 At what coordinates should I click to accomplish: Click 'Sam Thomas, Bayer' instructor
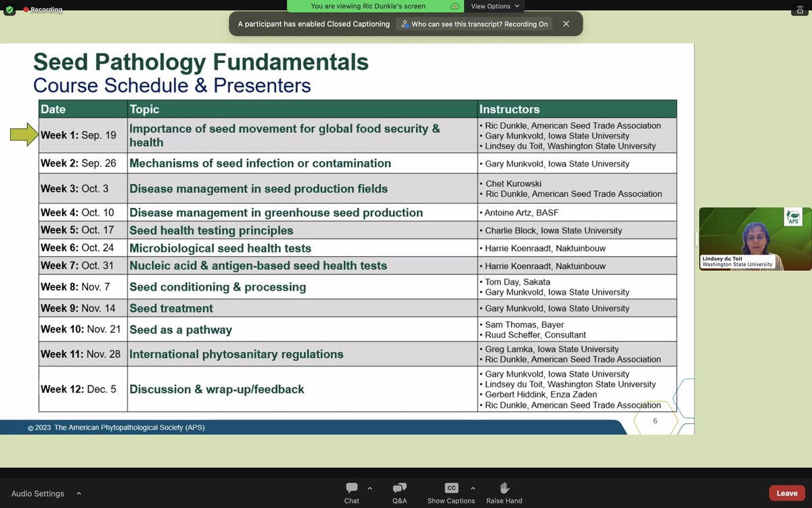[524, 325]
